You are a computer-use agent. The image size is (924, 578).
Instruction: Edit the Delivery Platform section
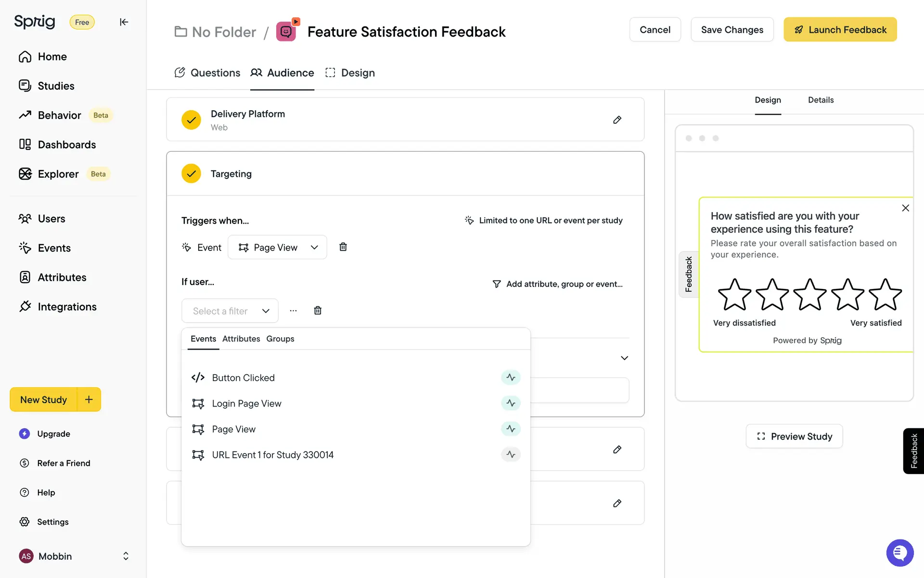(617, 119)
